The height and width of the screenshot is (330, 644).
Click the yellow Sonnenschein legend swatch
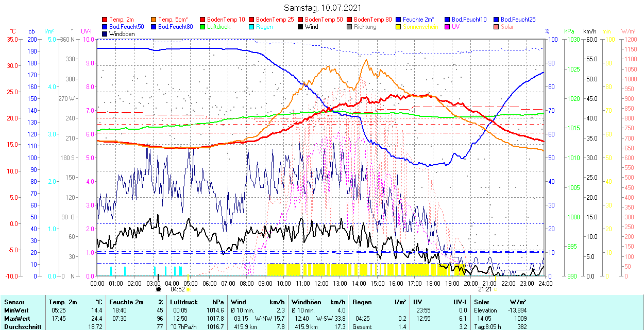pyautogui.click(x=398, y=27)
